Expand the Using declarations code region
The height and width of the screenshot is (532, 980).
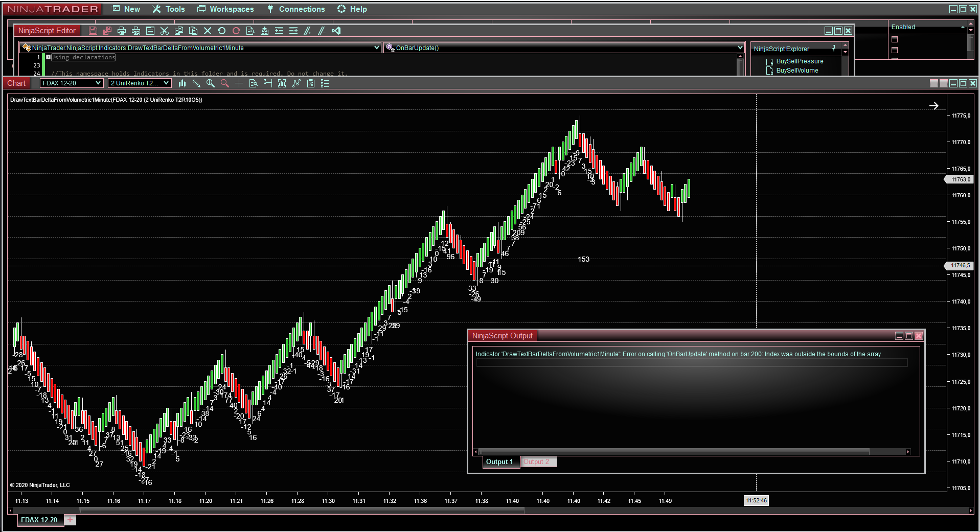click(48, 57)
